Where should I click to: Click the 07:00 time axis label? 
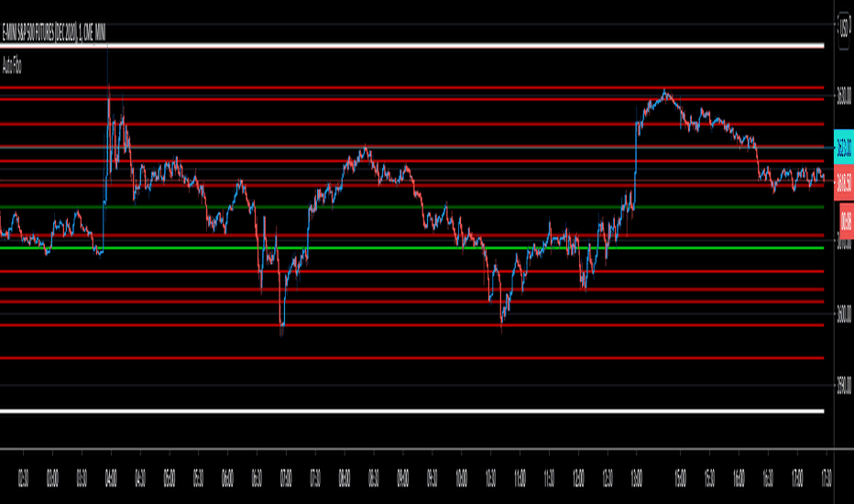[x=286, y=478]
